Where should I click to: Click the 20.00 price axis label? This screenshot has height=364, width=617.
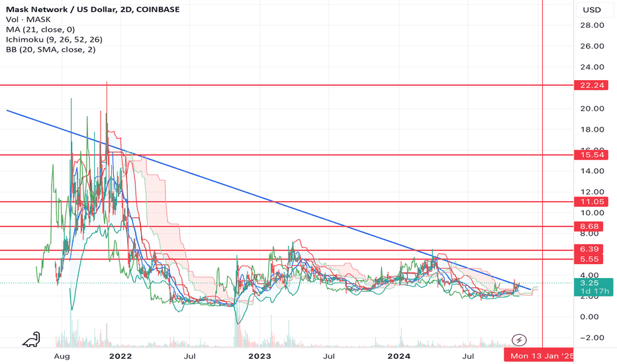pyautogui.click(x=592, y=109)
